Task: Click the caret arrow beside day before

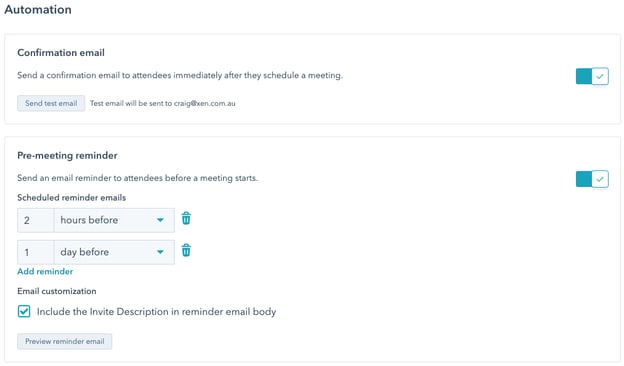Action: (160, 252)
